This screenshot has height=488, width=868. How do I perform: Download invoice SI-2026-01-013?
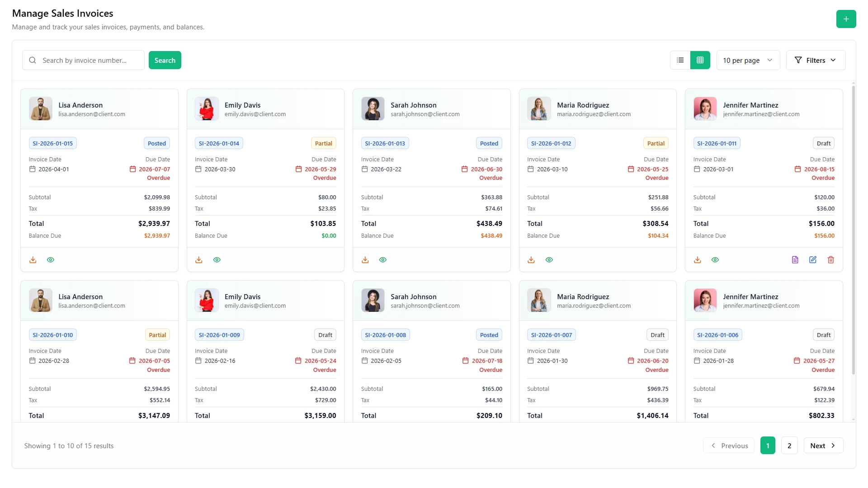click(x=365, y=260)
